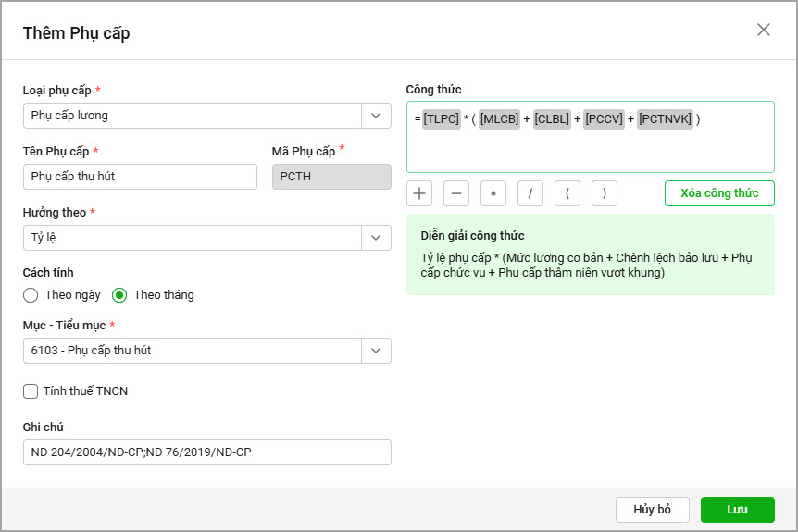This screenshot has height=532, width=798.
Task: Click the Hủy bỏ button
Action: click(652, 510)
